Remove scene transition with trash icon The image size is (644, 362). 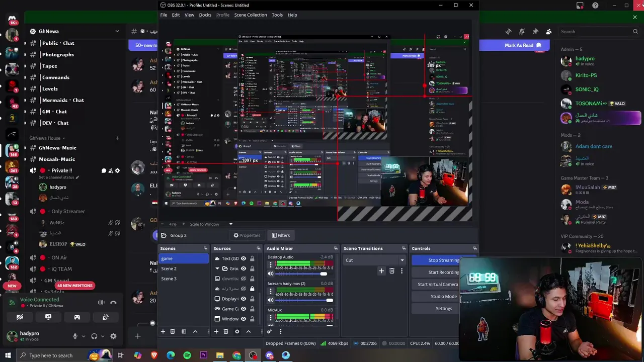click(392, 271)
